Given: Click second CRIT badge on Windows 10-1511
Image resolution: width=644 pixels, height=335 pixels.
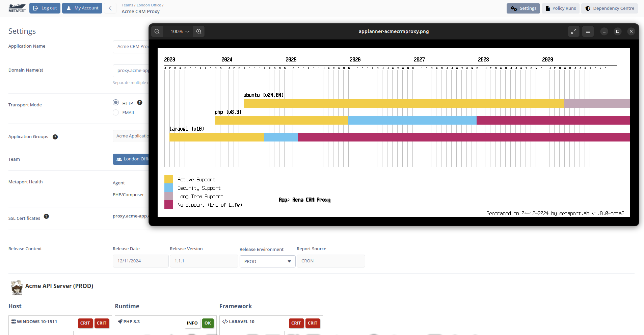Looking at the screenshot, I should click(102, 323).
